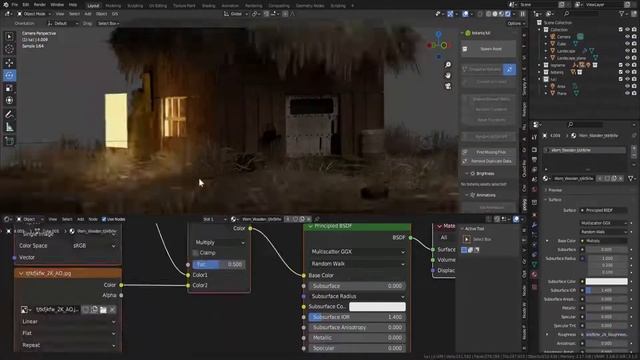
Task: Open the Material properties tab icon
Action: (x=534, y=275)
